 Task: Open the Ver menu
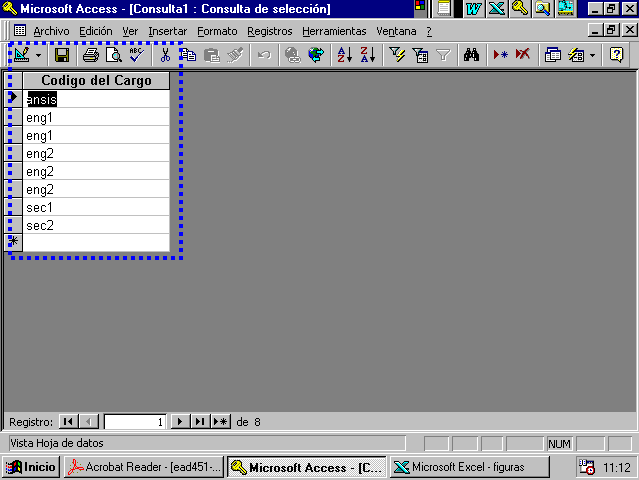coord(130,31)
